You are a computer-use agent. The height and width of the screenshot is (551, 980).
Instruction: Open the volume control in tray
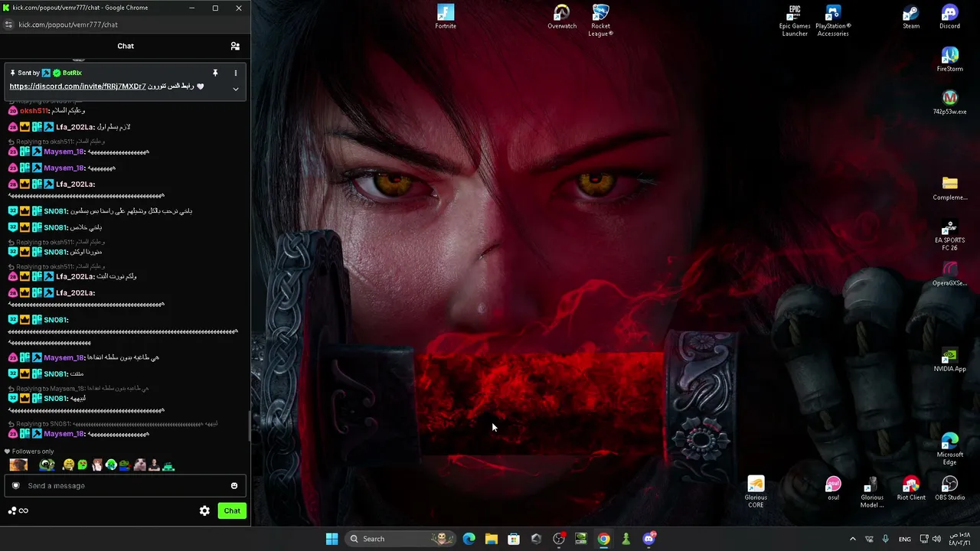pos(936,539)
